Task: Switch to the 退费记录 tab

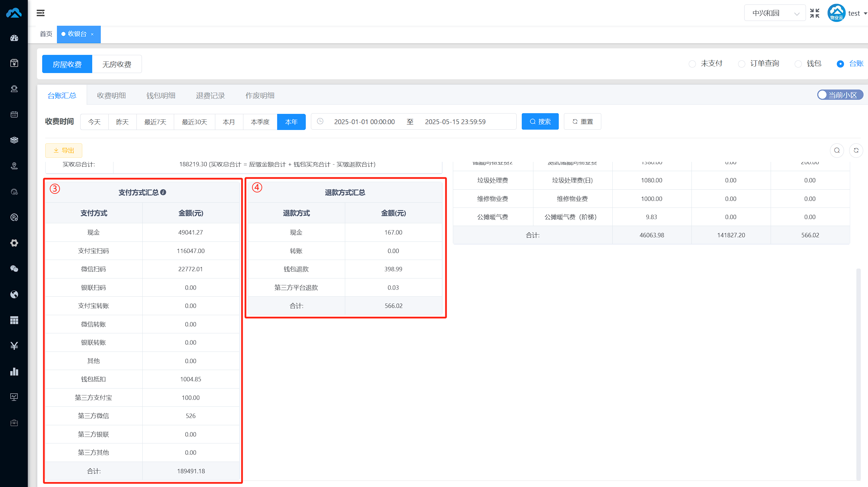Action: [x=210, y=95]
